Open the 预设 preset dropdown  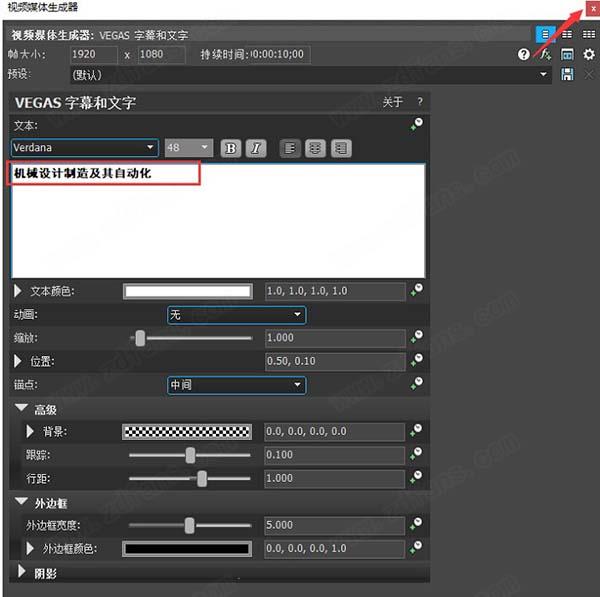[311, 75]
